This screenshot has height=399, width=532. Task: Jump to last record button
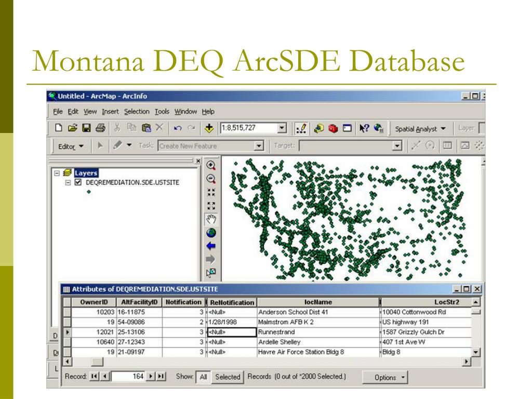click(161, 376)
